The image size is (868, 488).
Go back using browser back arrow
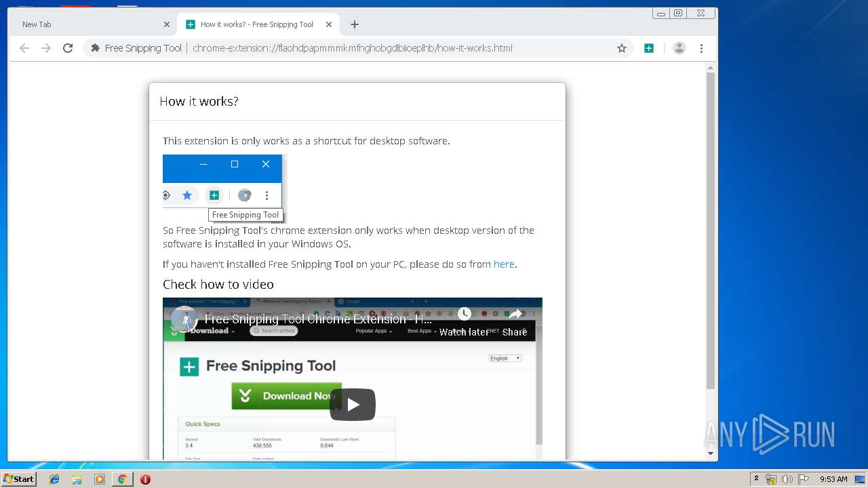(24, 48)
